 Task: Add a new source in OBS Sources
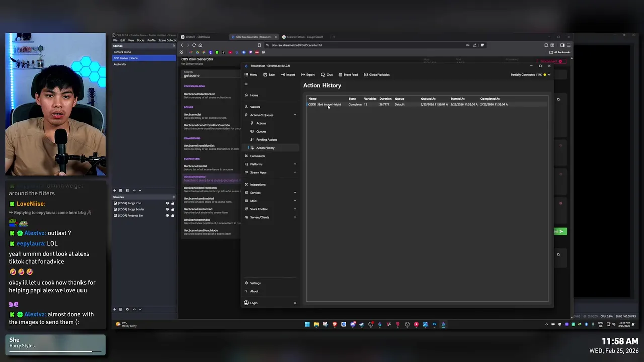point(114,309)
